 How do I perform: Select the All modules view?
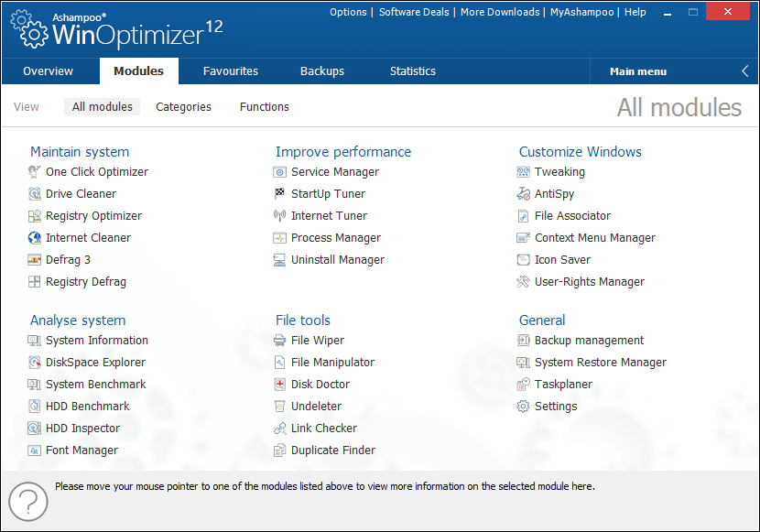pyautogui.click(x=103, y=107)
